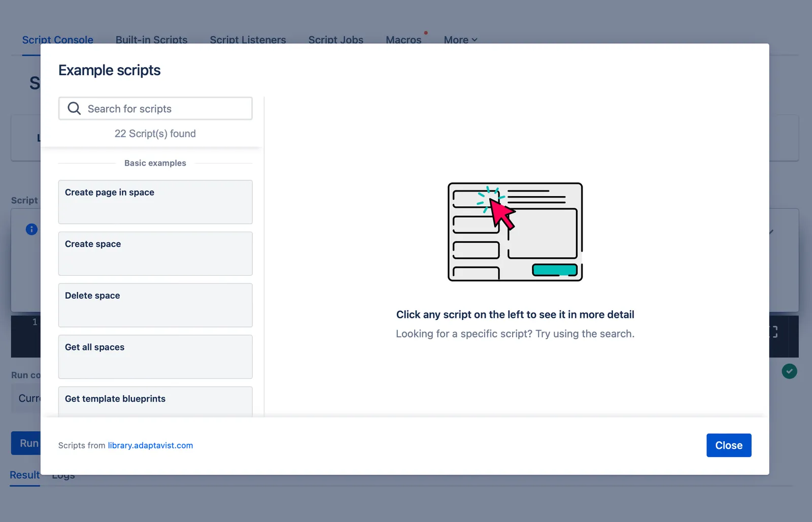Open the Delete space example script
Image resolution: width=812 pixels, height=522 pixels.
click(x=155, y=305)
